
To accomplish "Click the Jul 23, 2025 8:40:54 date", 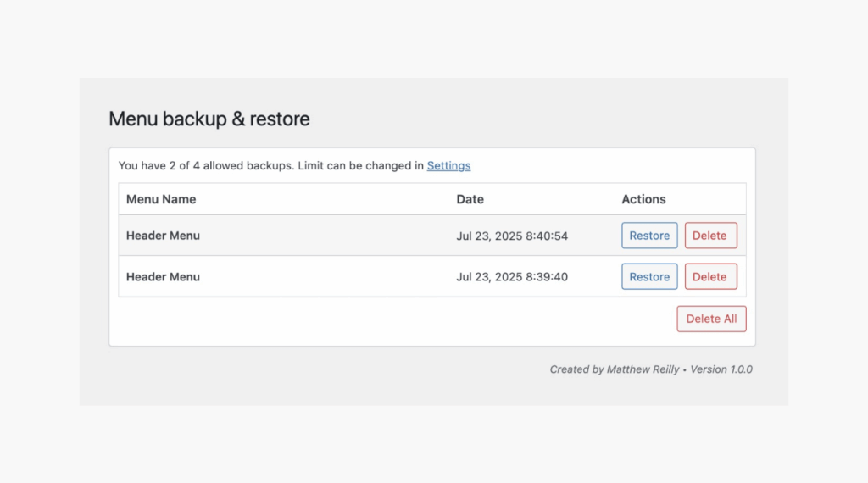I will (512, 236).
